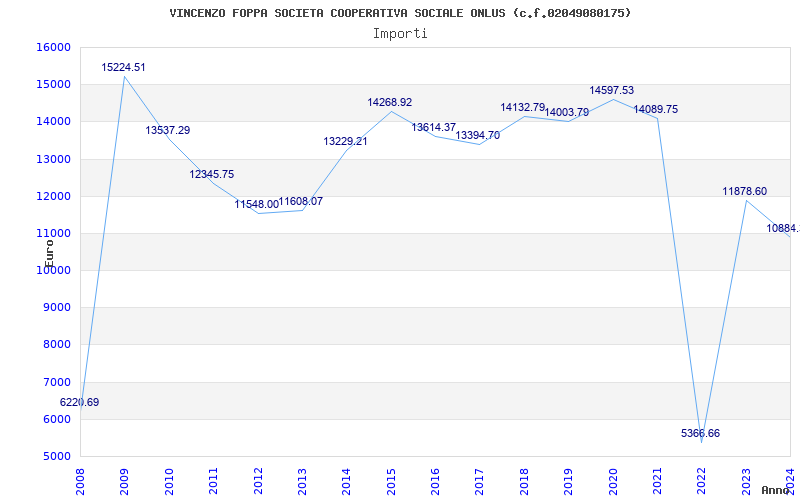Screen dimensions: 800x500
Task: Click the 12345.75 value label
Action: (x=212, y=174)
